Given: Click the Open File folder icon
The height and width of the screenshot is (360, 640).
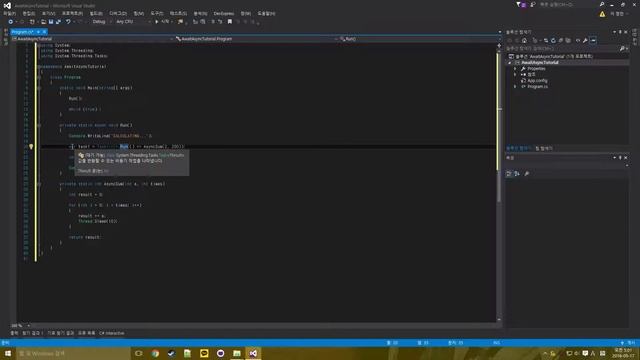Looking at the screenshot, I should tap(43, 22).
